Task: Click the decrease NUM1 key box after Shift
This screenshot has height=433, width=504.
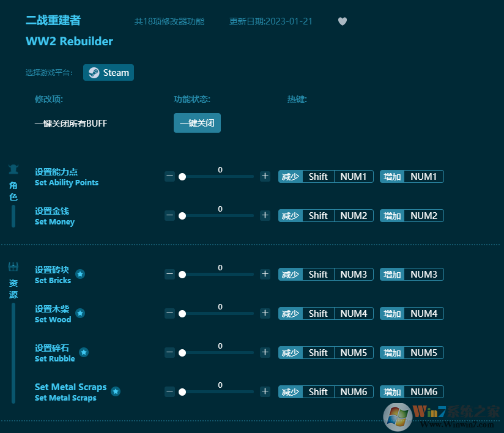Action: point(354,177)
